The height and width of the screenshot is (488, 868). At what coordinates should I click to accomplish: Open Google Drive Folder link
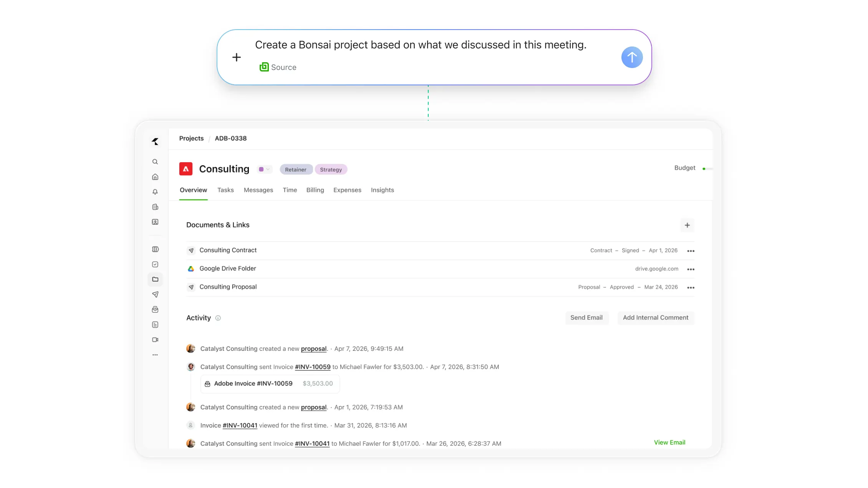[x=227, y=269]
